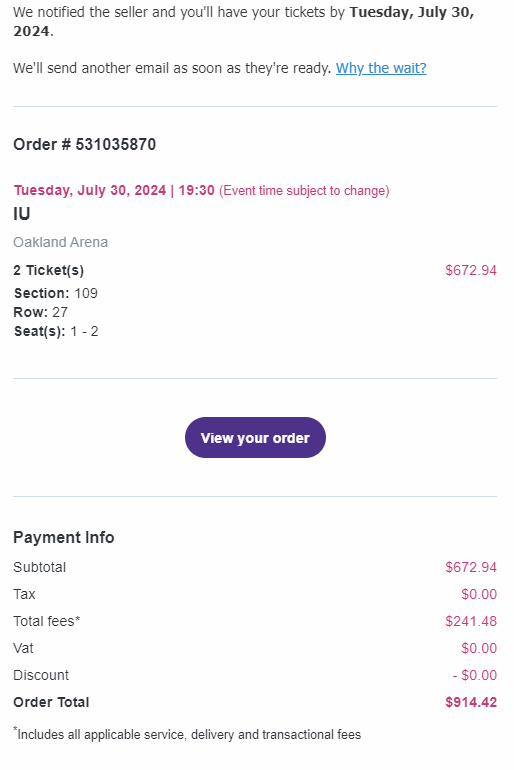Click the Seat(s): 1 - 2 line
526x770 pixels.
[56, 331]
